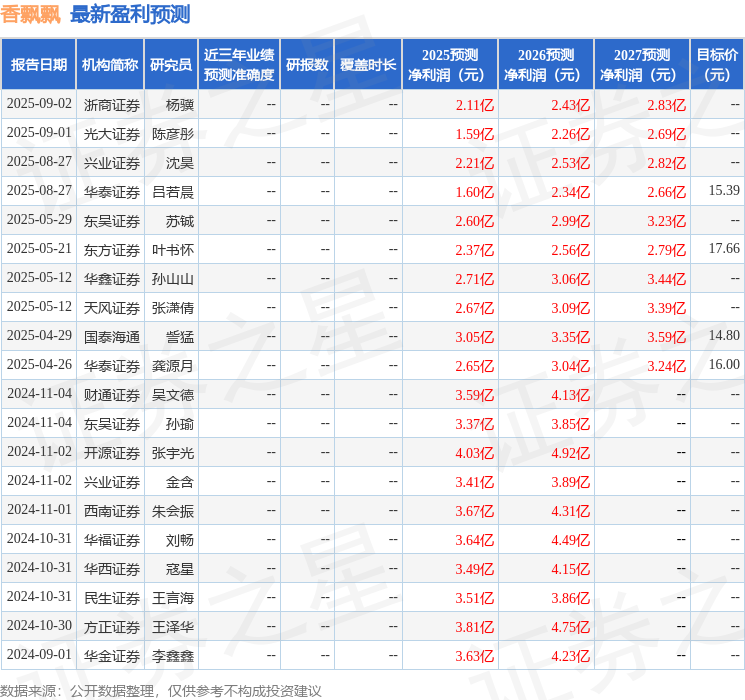
Task: Select 光大证券 in the institution column
Action: (112, 134)
